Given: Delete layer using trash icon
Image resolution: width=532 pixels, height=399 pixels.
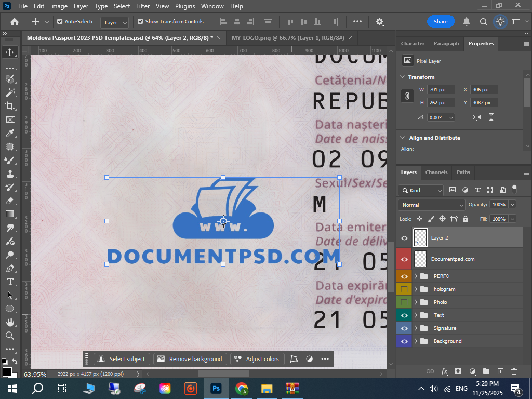Looking at the screenshot, I should (514, 371).
